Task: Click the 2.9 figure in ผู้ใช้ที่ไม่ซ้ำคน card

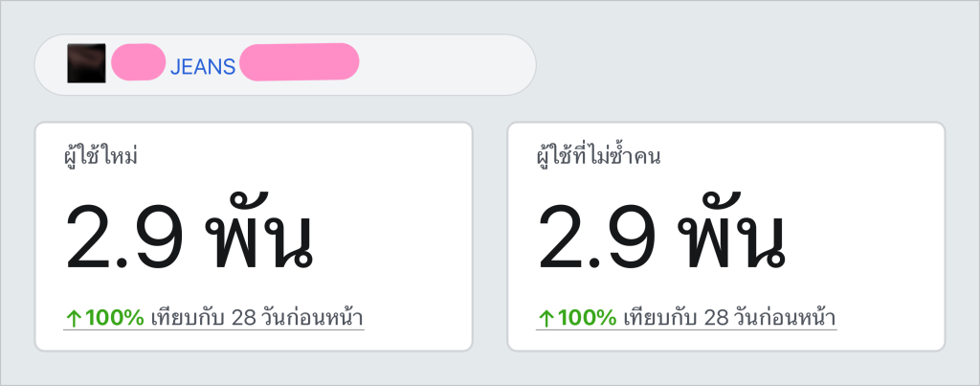Action: tap(597, 238)
